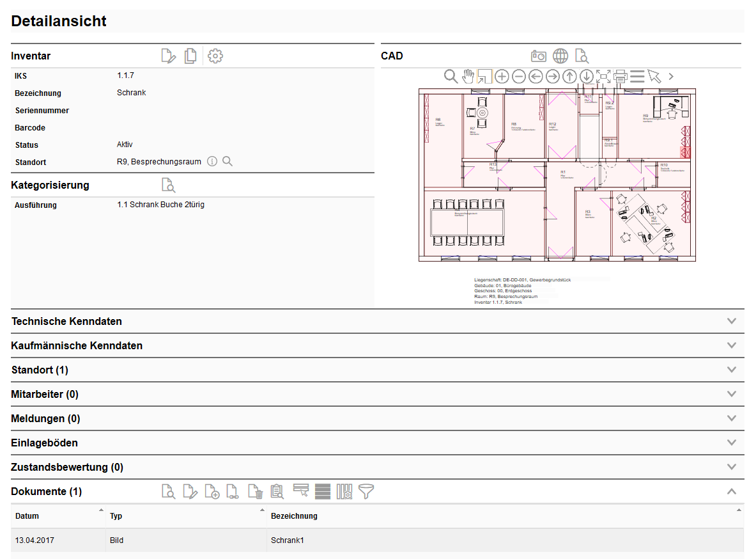Click the info icon beside R9 Besprechungsraum
The image size is (756, 559).
point(212,162)
